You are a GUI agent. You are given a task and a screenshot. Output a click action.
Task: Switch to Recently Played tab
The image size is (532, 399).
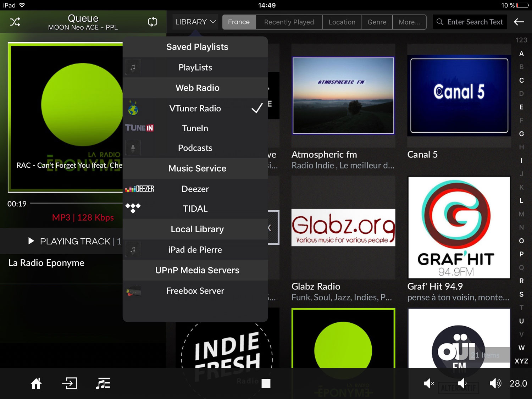click(289, 22)
